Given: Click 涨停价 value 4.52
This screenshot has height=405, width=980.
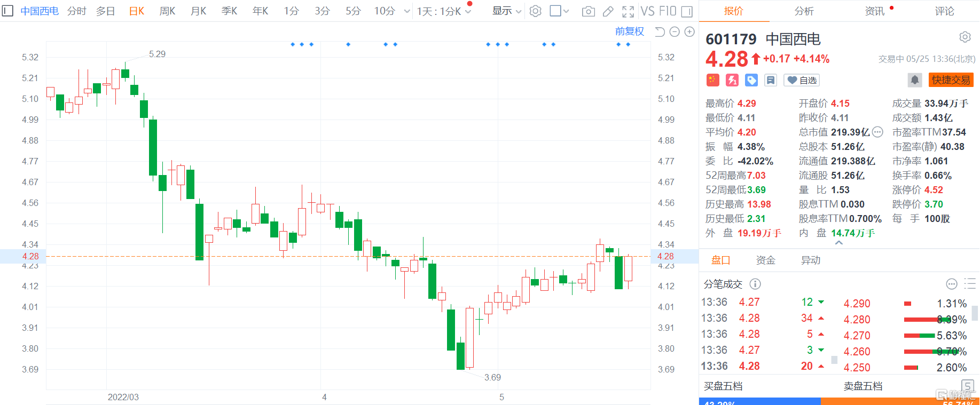Looking at the screenshot, I should (934, 189).
